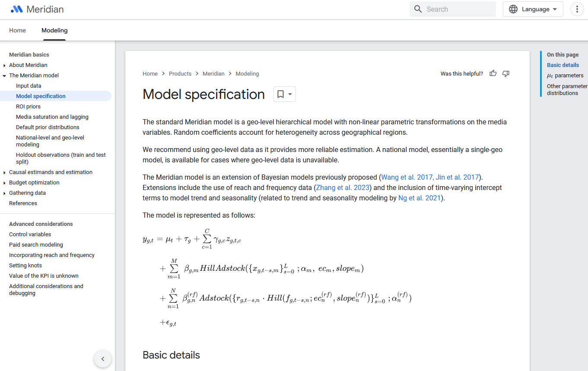Click the search magnifier icon

(x=418, y=9)
